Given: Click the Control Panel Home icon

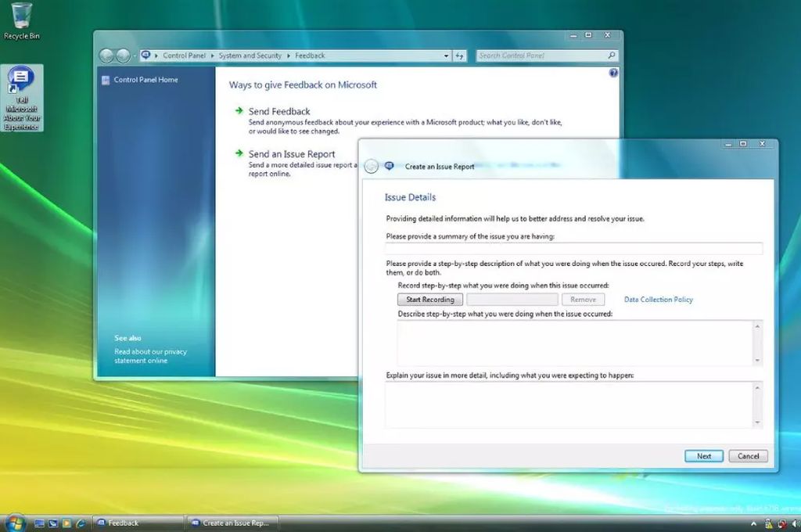Looking at the screenshot, I should coord(106,81).
